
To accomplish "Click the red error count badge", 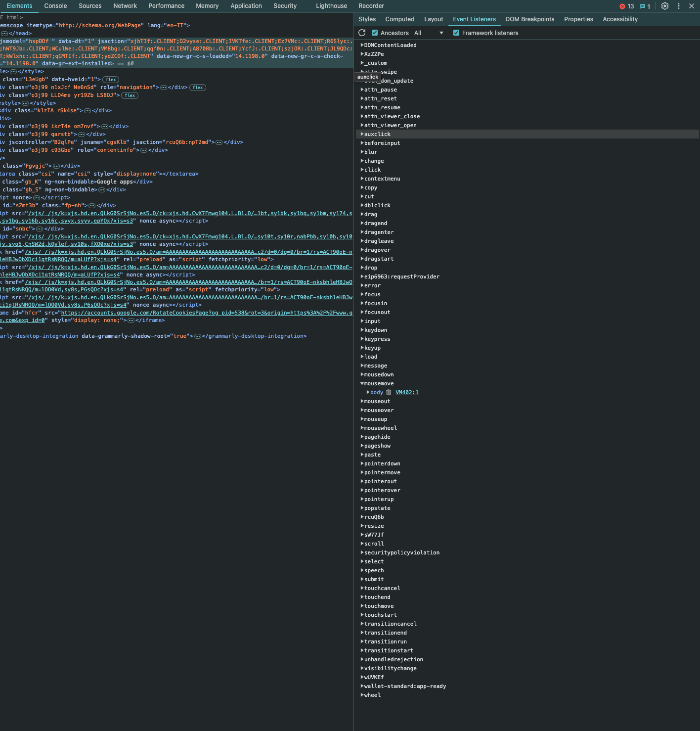I will pos(626,6).
